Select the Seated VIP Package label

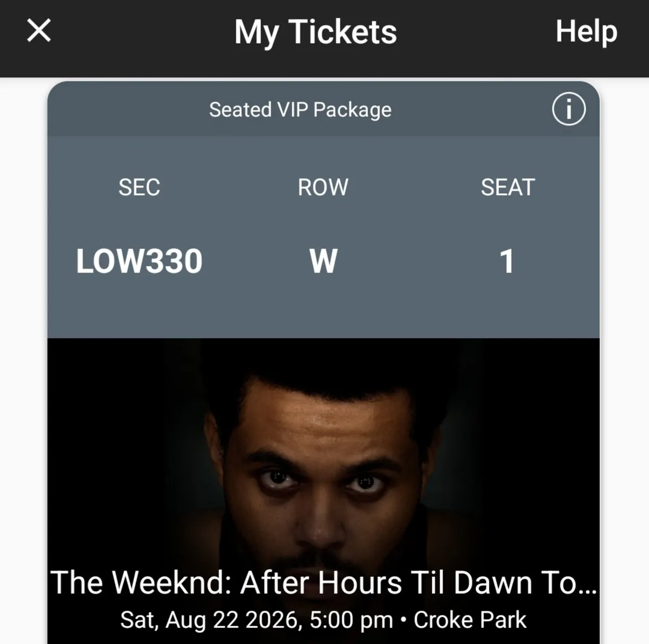tap(301, 109)
